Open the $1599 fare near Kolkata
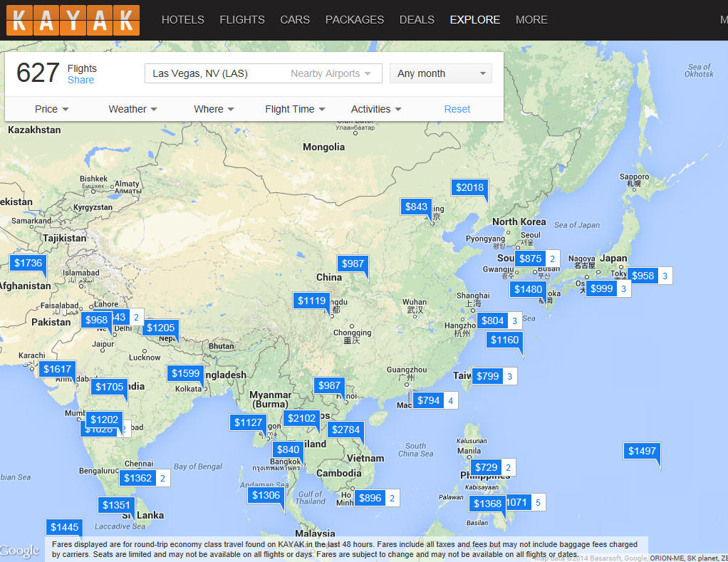 (185, 373)
